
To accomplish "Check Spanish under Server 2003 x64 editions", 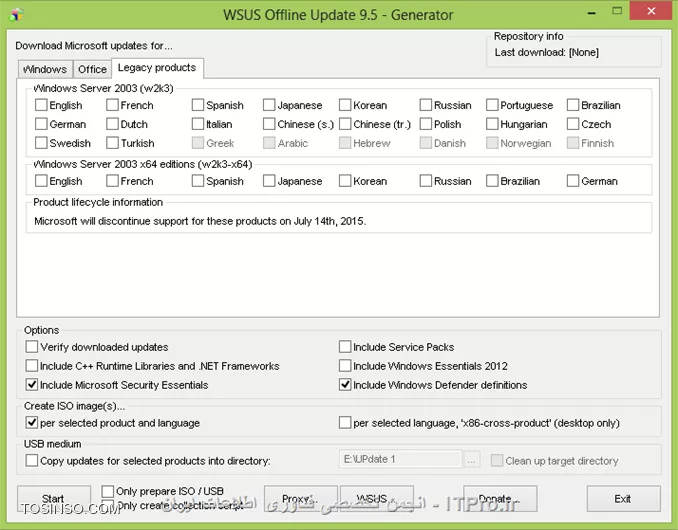I will 198,181.
